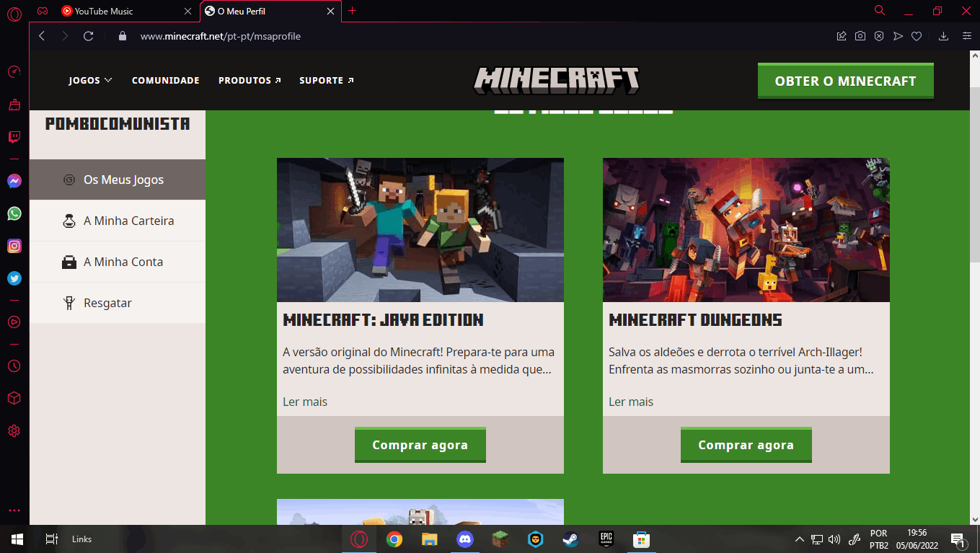Click Ler mais under Minecraft Dungeons

point(631,402)
